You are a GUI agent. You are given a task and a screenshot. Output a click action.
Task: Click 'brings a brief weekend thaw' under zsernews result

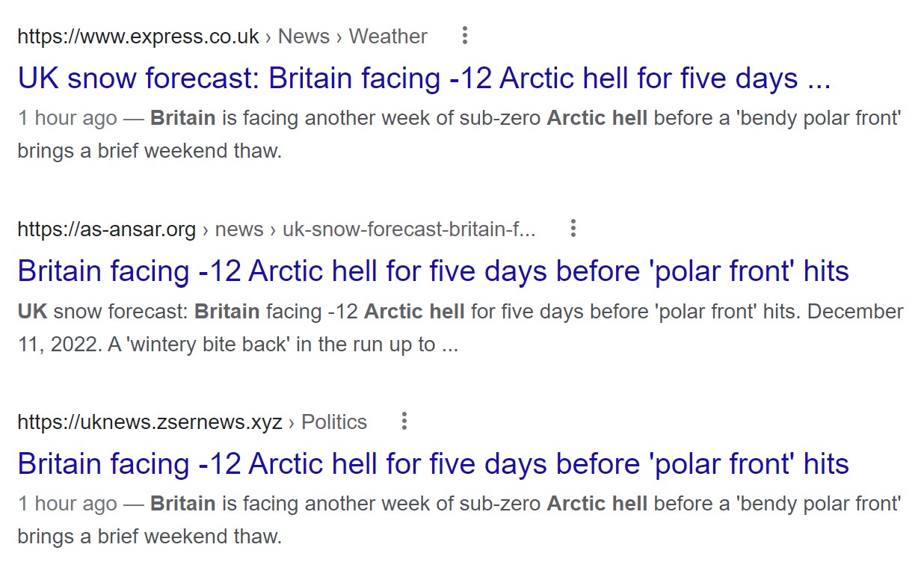pyautogui.click(x=150, y=537)
